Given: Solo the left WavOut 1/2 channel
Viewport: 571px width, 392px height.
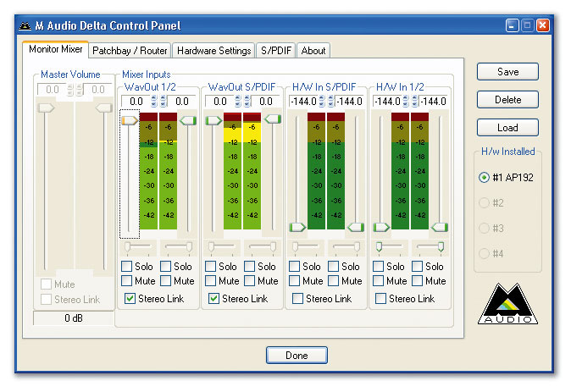Looking at the screenshot, I should (x=127, y=267).
